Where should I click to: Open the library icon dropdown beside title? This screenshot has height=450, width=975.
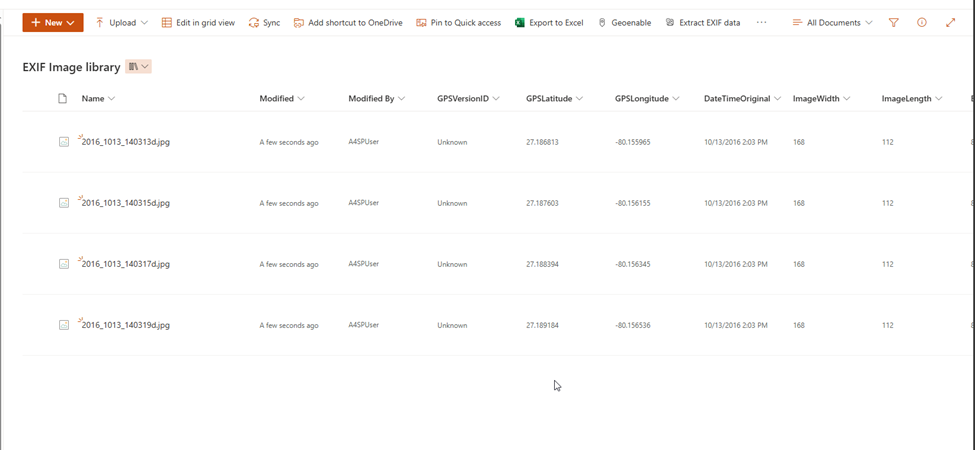pyautogui.click(x=139, y=67)
